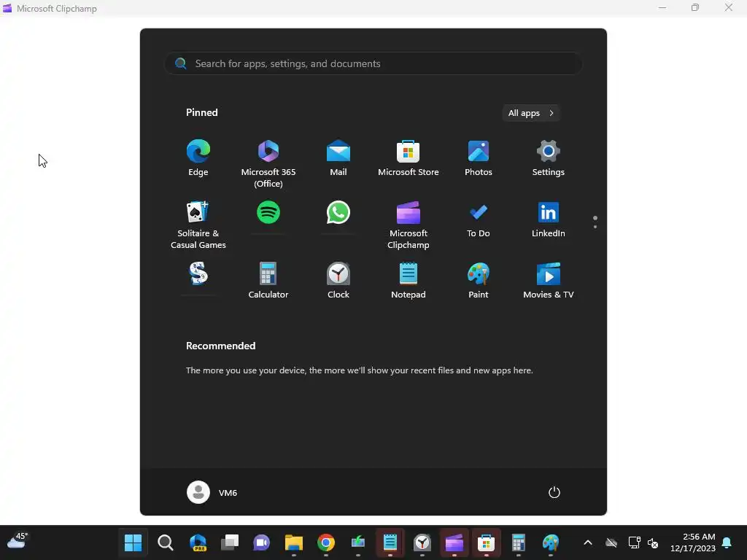747x560 pixels.
Task: Open the pinned Spotify app
Action: (x=268, y=212)
